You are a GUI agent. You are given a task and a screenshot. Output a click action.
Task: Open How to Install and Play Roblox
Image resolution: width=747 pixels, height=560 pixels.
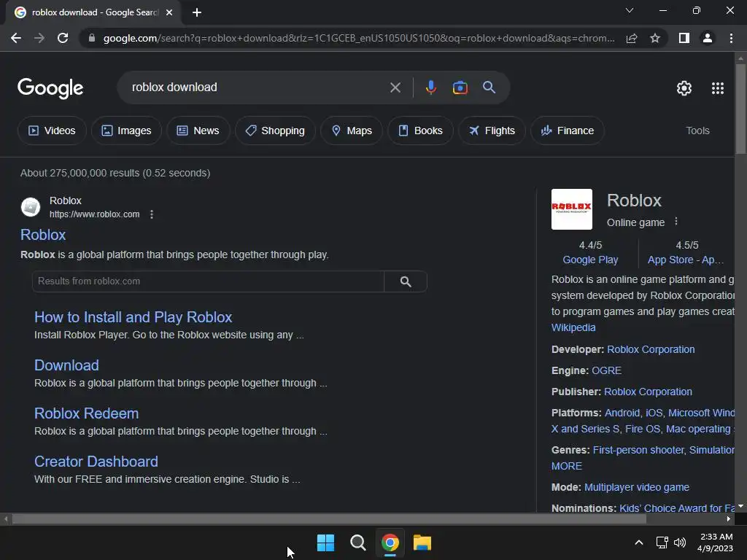pos(133,317)
